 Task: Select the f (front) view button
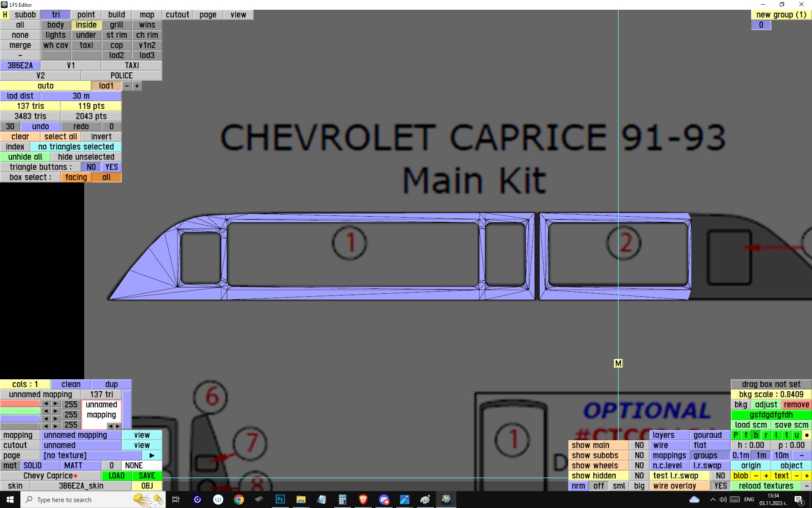click(746, 435)
